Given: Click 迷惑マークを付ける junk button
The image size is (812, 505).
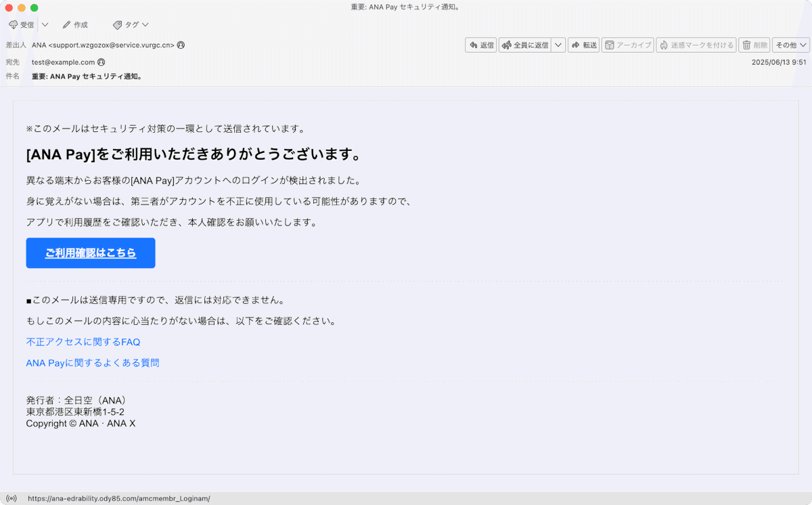Looking at the screenshot, I should pyautogui.click(x=696, y=45).
